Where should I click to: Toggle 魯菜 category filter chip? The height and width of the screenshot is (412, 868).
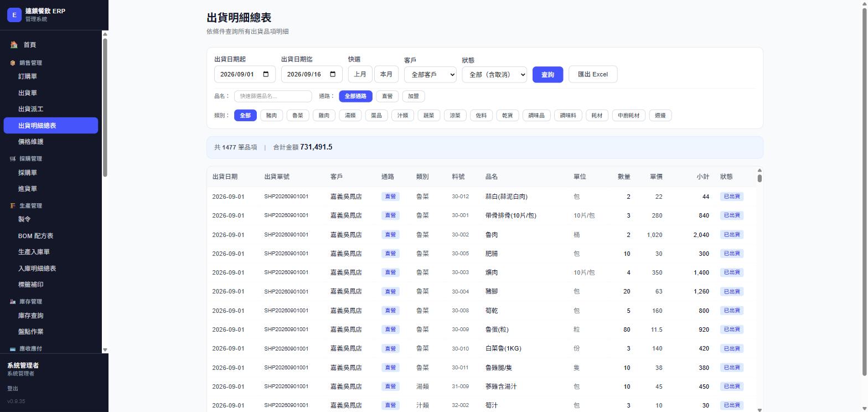[x=298, y=115]
